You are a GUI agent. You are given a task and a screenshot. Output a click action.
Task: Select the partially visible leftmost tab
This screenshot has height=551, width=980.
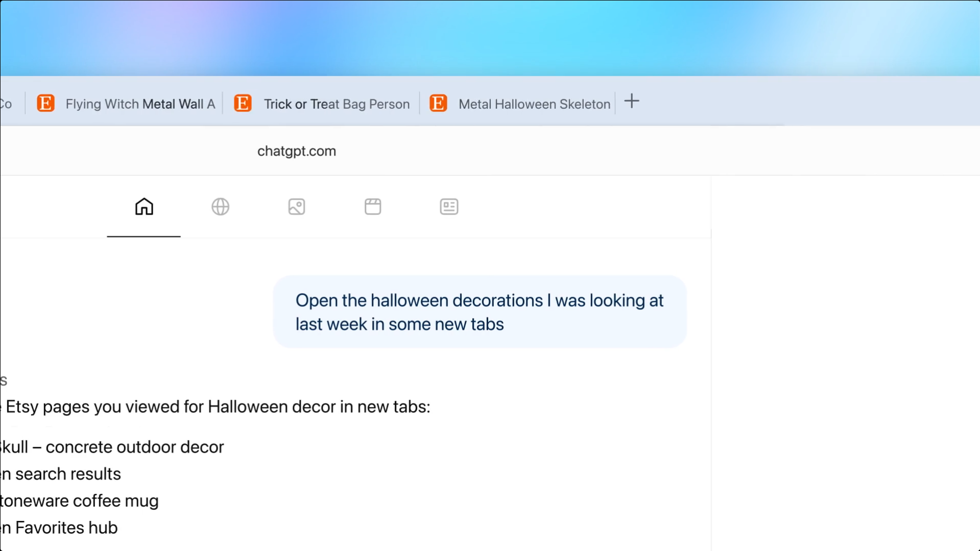(7, 104)
